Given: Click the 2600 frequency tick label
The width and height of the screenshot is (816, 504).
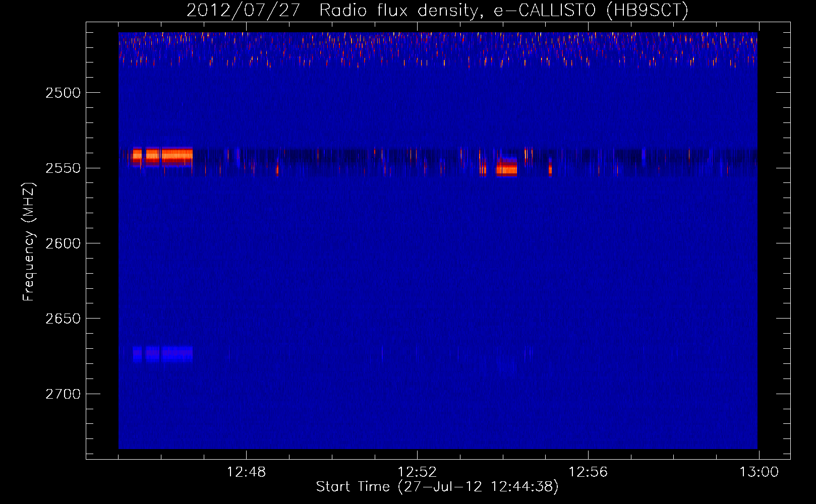Looking at the screenshot, I should tap(63, 243).
